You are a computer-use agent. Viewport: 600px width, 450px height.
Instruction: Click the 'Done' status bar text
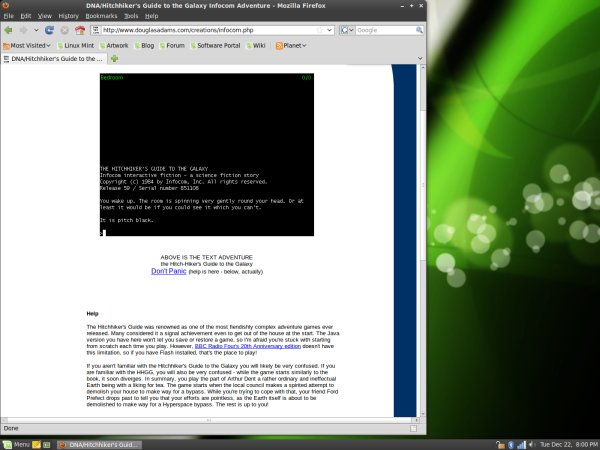pyautogui.click(x=11, y=428)
